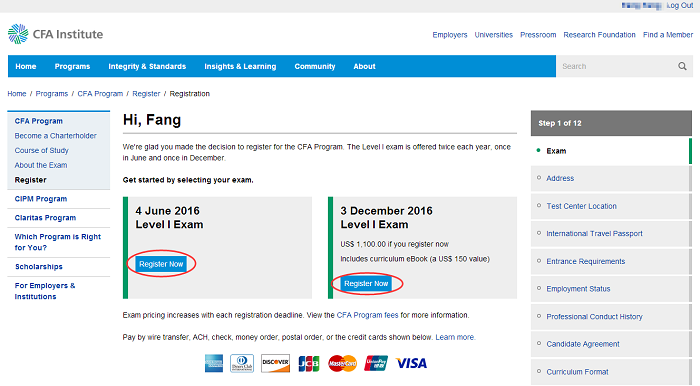Go to Register in breadcrumb
Viewport: 700px width, 386px height.
pos(146,94)
